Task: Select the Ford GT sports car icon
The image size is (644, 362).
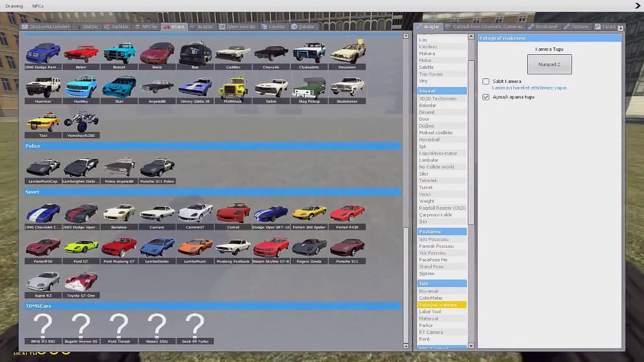Action: point(81,249)
